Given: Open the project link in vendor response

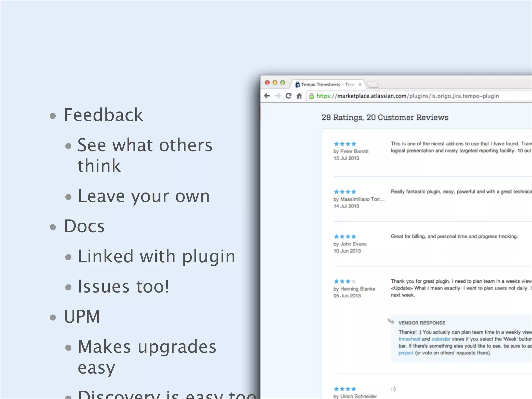Looking at the screenshot, I should tap(406, 353).
